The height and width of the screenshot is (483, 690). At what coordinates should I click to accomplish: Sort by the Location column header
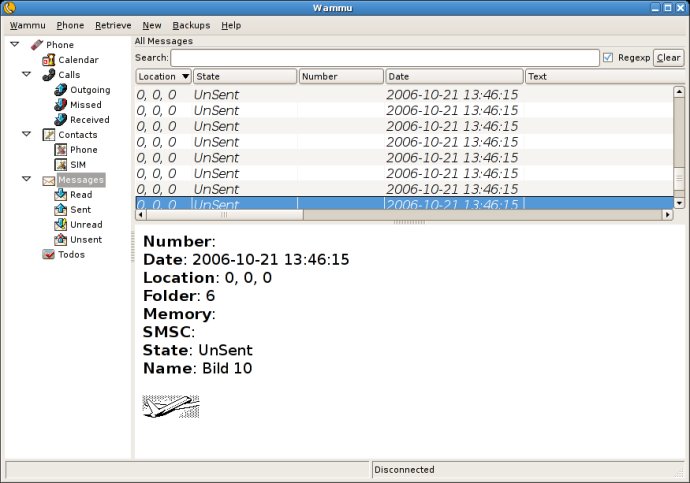click(x=163, y=76)
